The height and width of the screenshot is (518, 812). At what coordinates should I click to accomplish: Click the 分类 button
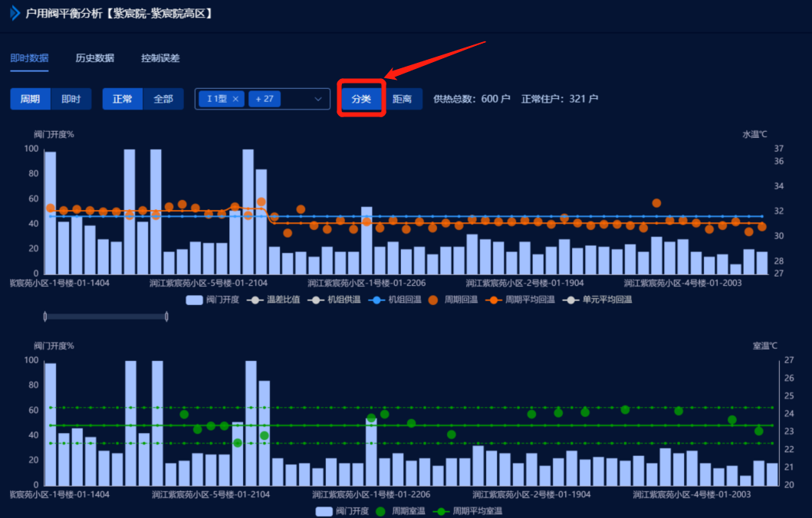tap(361, 99)
